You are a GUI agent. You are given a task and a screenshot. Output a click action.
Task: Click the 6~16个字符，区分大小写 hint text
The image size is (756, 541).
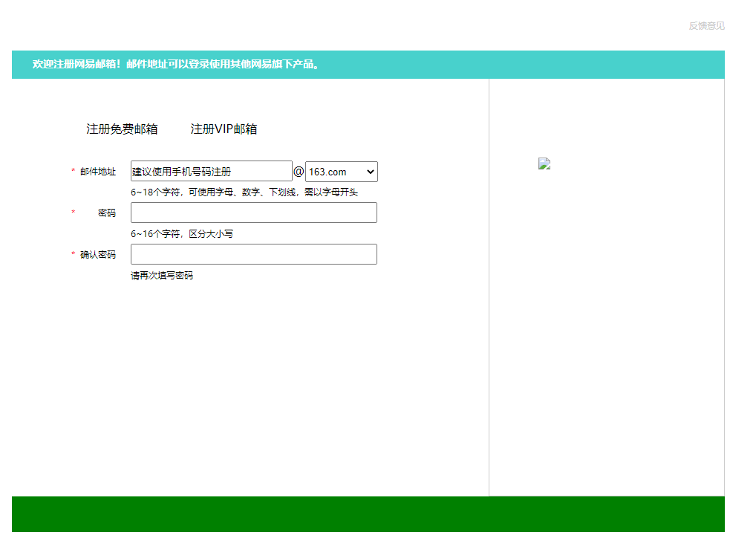coord(182,233)
